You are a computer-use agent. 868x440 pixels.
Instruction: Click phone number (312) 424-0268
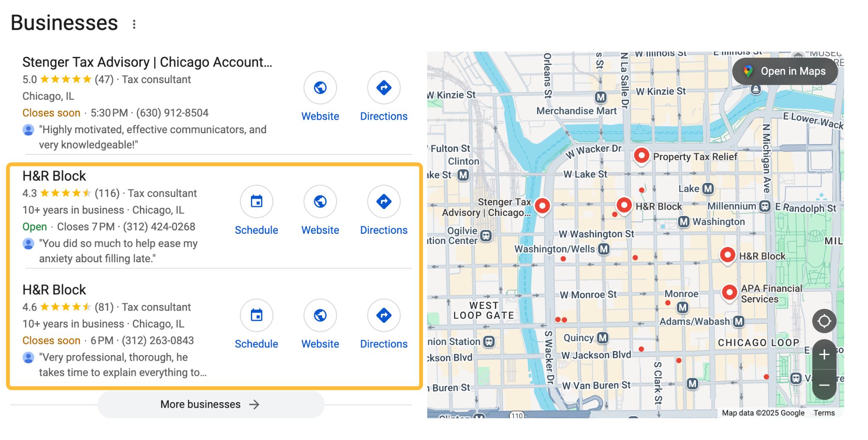(159, 227)
